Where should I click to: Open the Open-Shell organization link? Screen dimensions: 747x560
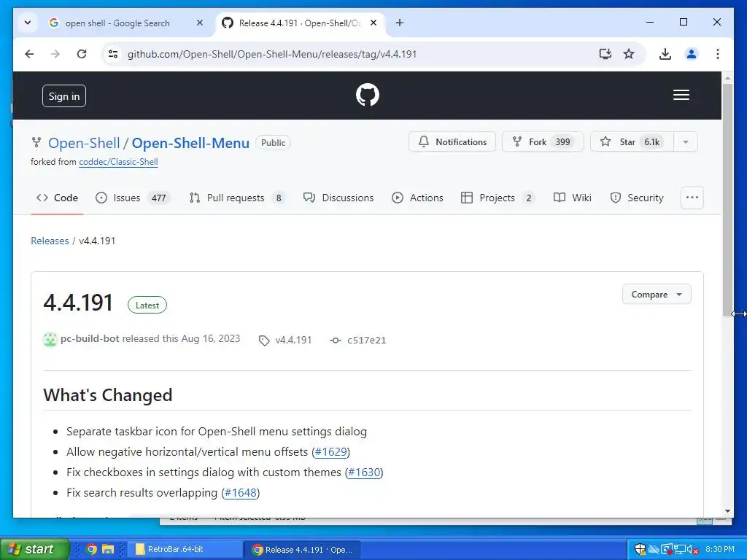pyautogui.click(x=84, y=143)
